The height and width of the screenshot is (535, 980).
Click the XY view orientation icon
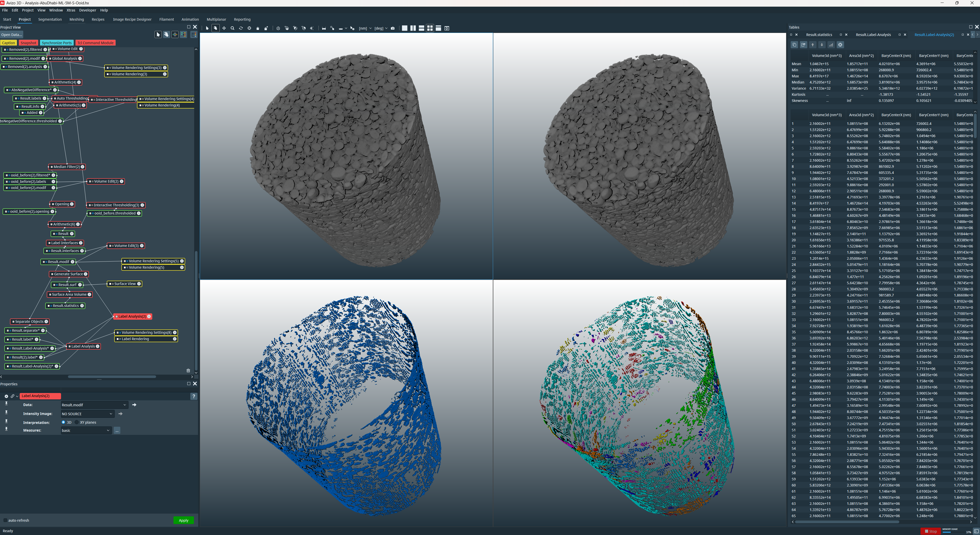(287, 28)
